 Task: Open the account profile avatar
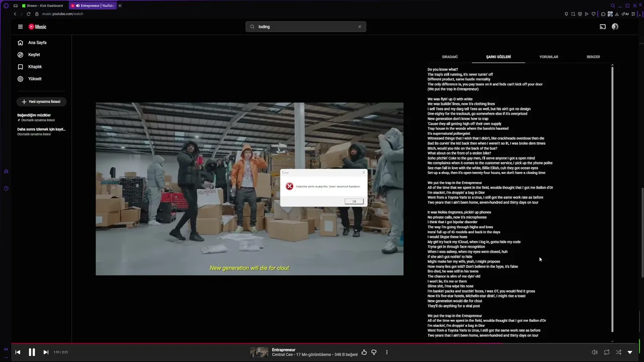(x=615, y=27)
